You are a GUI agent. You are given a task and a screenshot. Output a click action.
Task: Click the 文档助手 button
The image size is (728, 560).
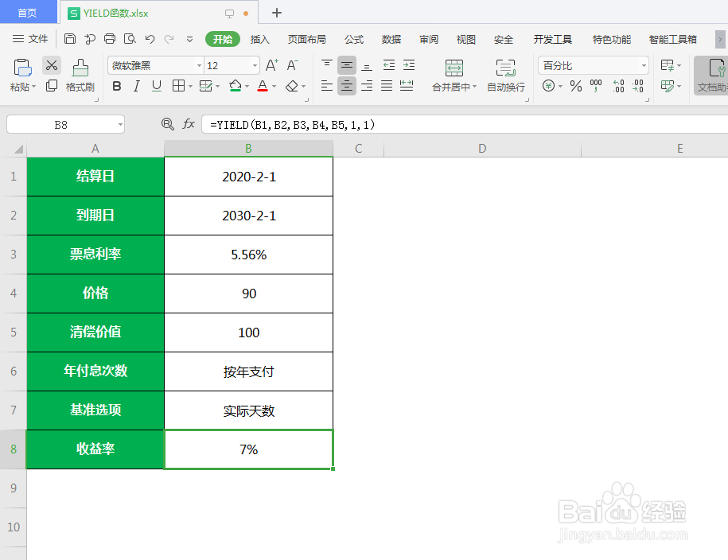711,76
